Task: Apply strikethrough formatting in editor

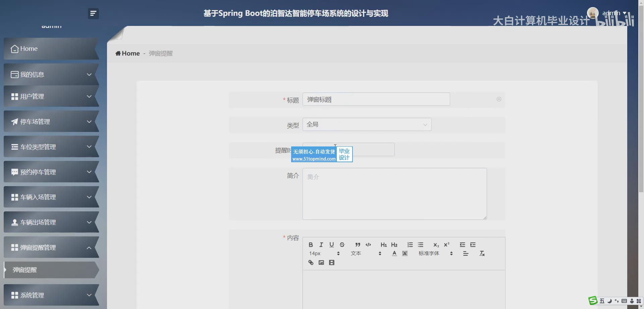Action: click(342, 245)
